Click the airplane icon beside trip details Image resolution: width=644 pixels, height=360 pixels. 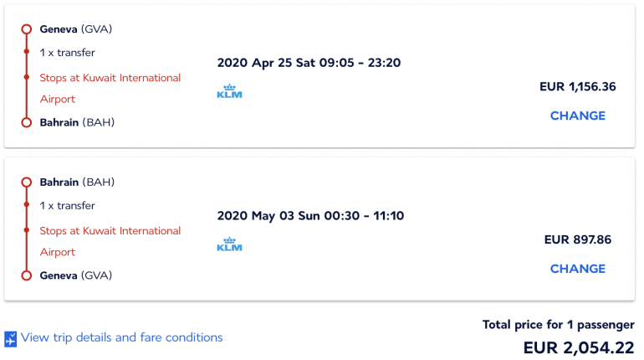11,339
